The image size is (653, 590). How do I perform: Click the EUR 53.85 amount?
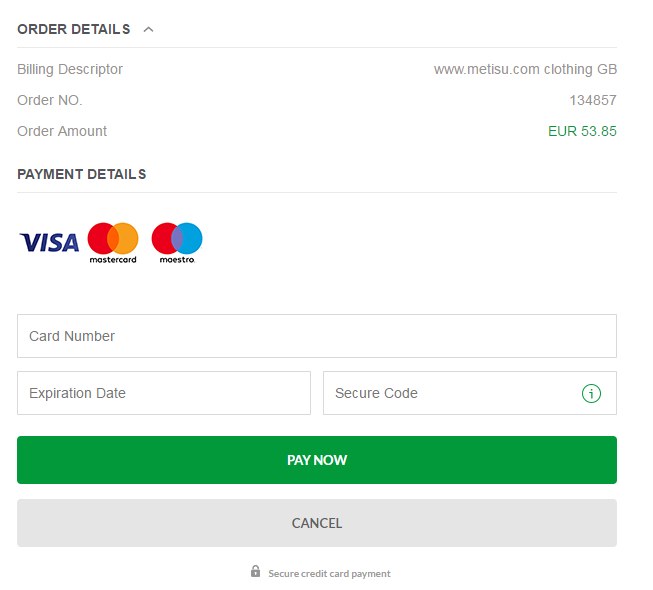coord(582,131)
